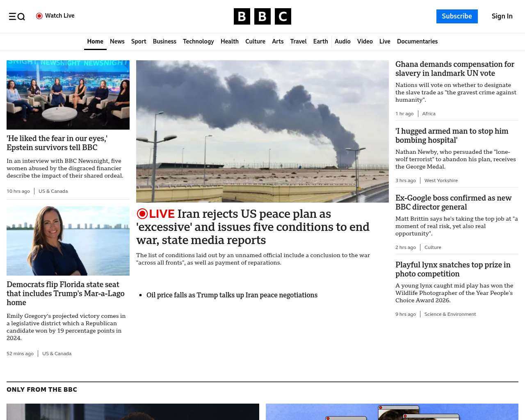525x420 pixels.
Task: Open the Epstein survivors Newsnight thumbnail
Action: [68, 95]
